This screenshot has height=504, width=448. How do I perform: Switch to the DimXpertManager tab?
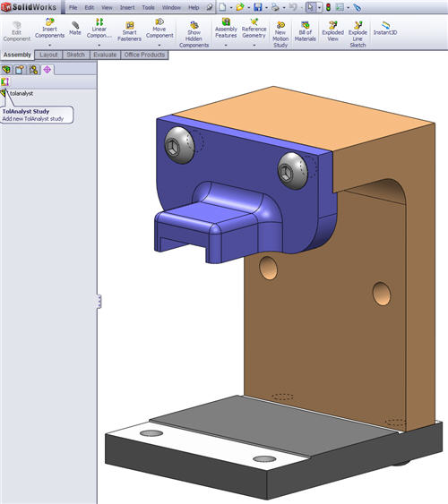click(x=47, y=70)
